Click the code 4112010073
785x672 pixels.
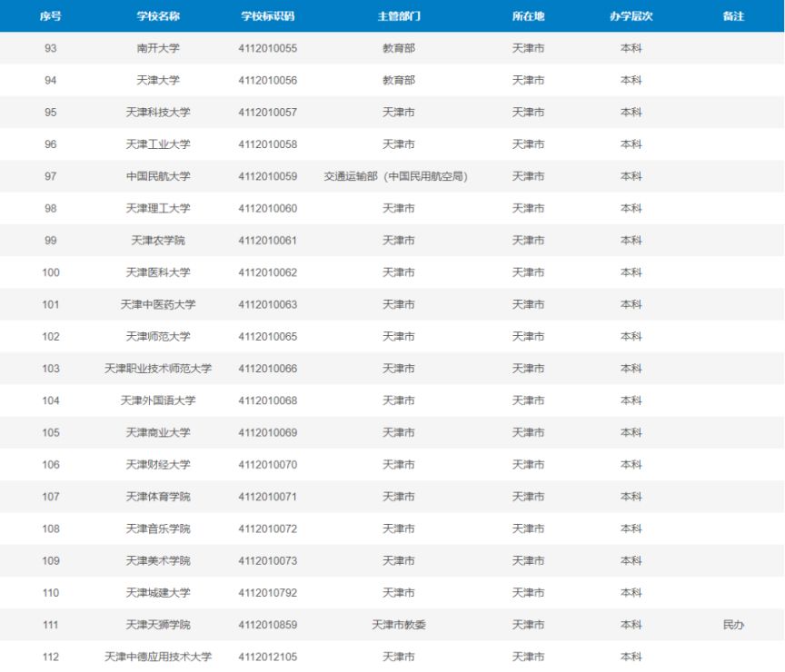(x=268, y=560)
